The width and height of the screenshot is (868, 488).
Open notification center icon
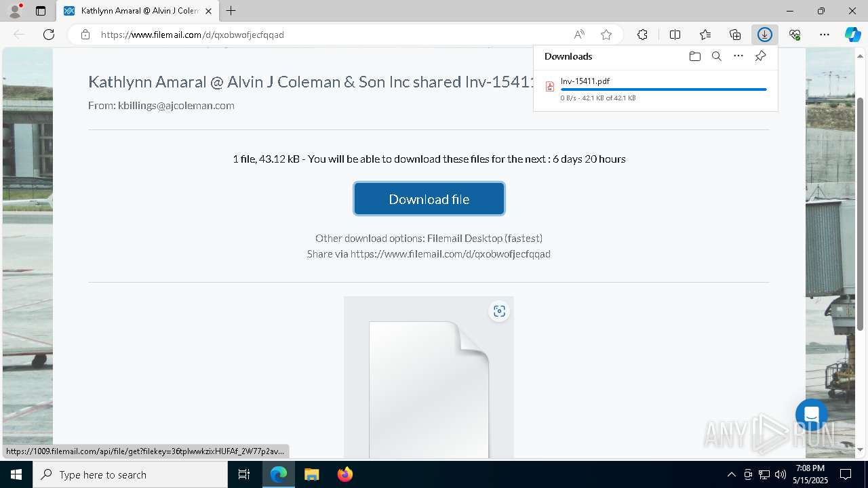(846, 474)
